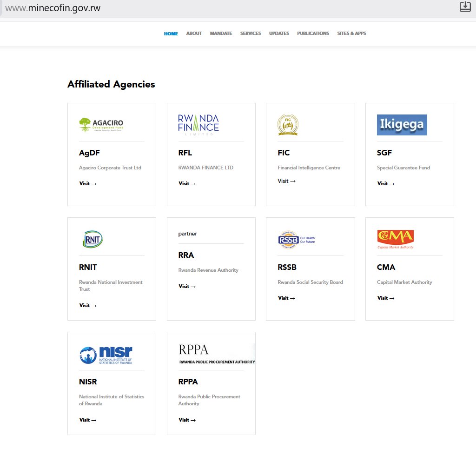Viewport: 476px width, 450px height.
Task: Click the FIC card heading
Action: [x=284, y=153]
